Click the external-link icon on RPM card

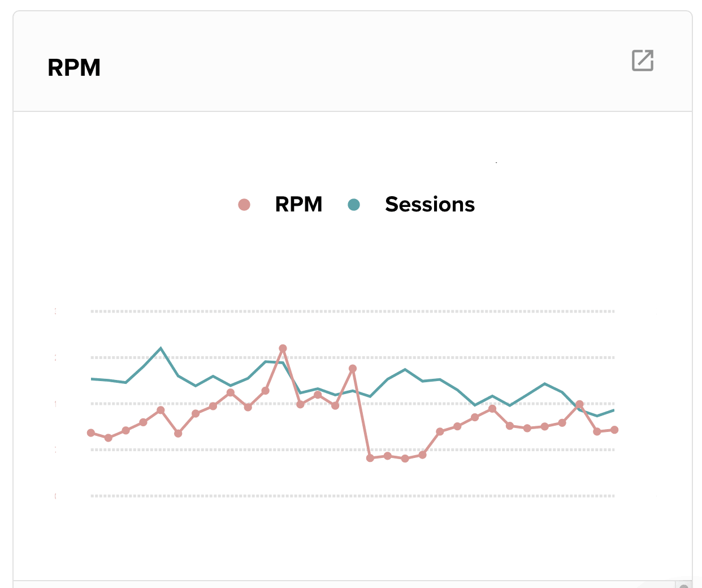pyautogui.click(x=642, y=60)
